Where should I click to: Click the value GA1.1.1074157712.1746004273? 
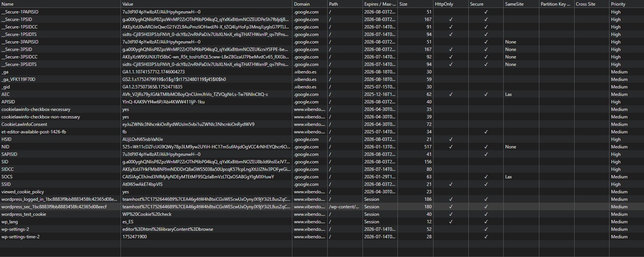coord(153,72)
